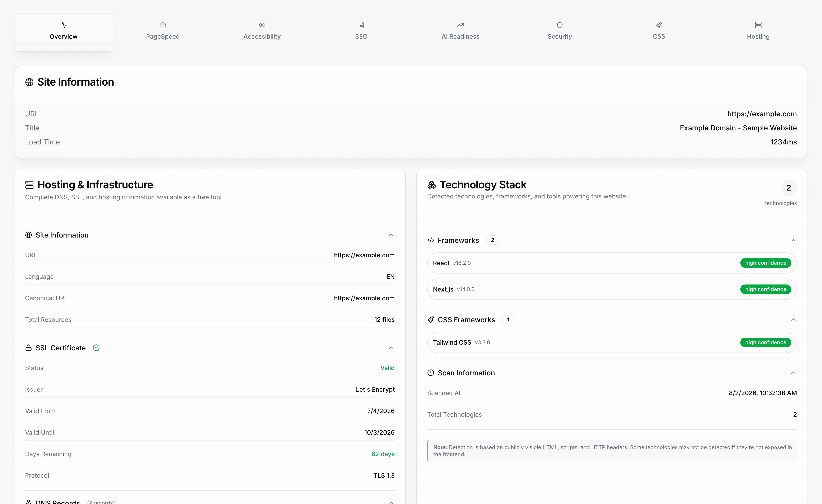Screen dimensions: 822x504
Task: Click the Days Remaining value 62 days
Action: [383, 454]
